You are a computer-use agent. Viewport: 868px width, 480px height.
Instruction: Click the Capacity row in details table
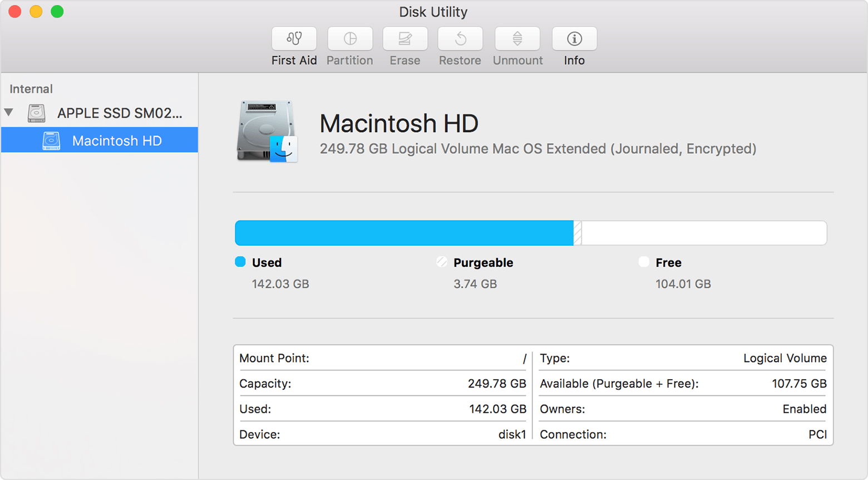click(382, 384)
